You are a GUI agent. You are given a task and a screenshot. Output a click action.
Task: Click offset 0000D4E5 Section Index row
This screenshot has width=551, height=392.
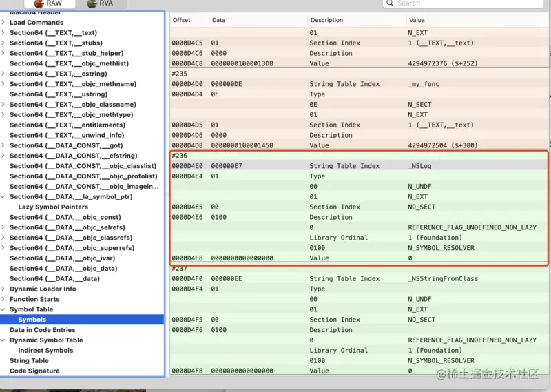pos(359,207)
